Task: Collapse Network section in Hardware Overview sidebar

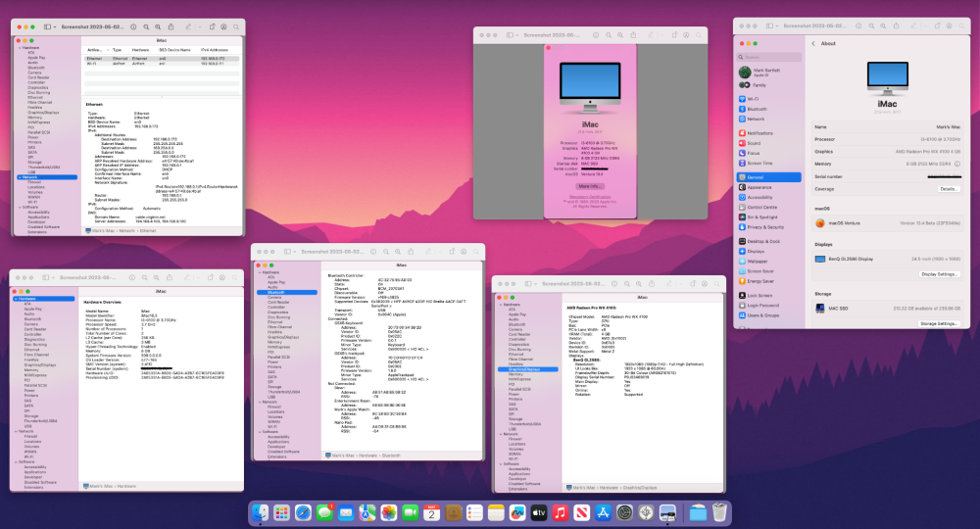Action: pos(17,431)
